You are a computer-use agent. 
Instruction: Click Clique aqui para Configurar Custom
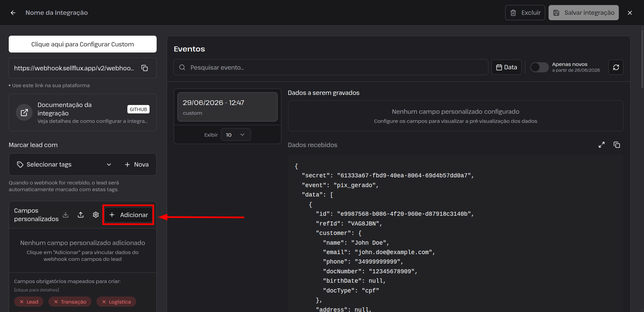[x=83, y=44]
